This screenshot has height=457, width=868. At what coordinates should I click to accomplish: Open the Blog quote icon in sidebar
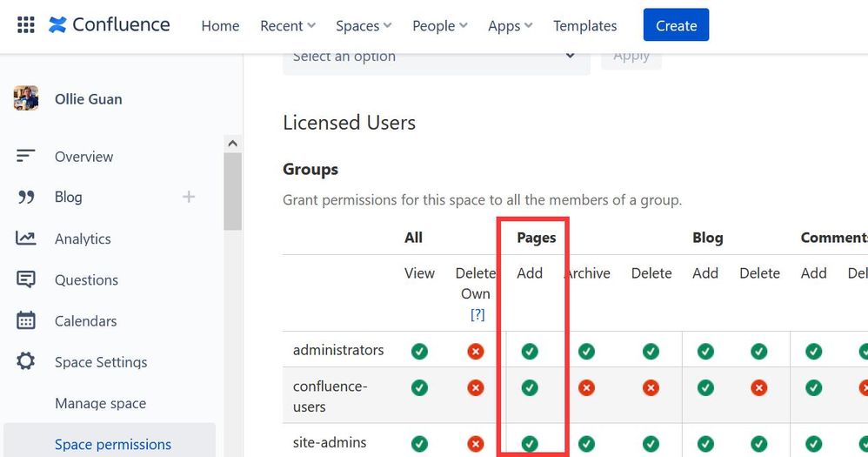click(25, 198)
